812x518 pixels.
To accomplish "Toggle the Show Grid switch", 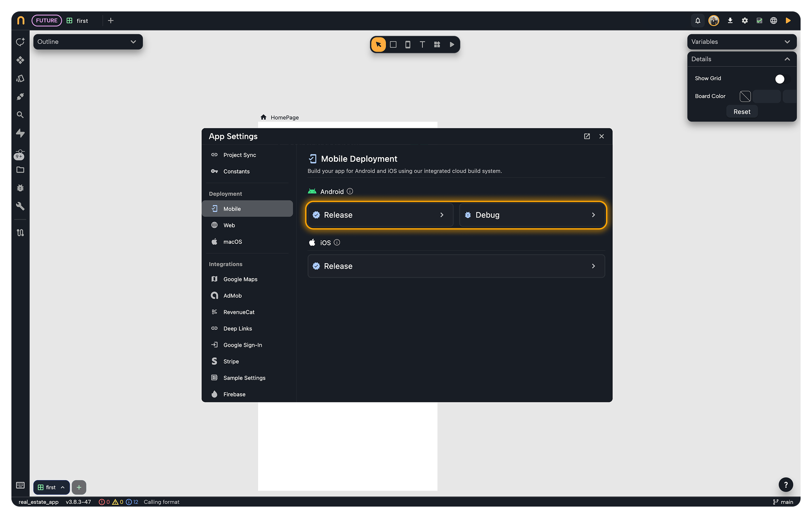I will (x=782, y=79).
